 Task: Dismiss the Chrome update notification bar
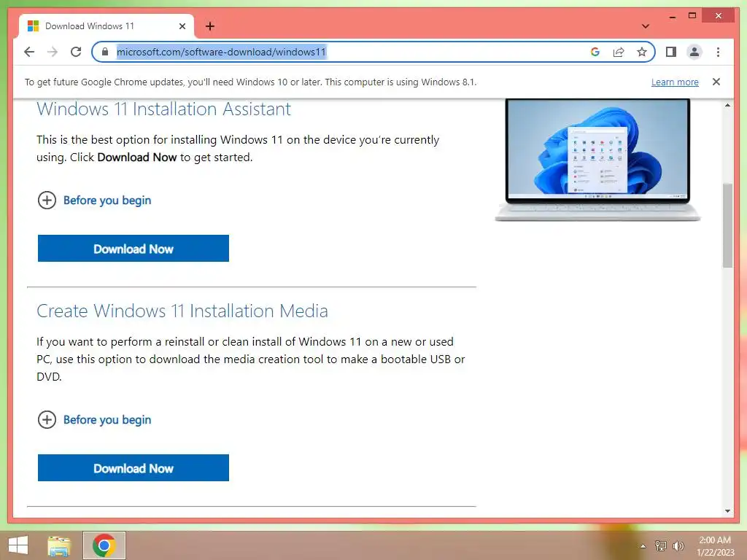(x=716, y=82)
